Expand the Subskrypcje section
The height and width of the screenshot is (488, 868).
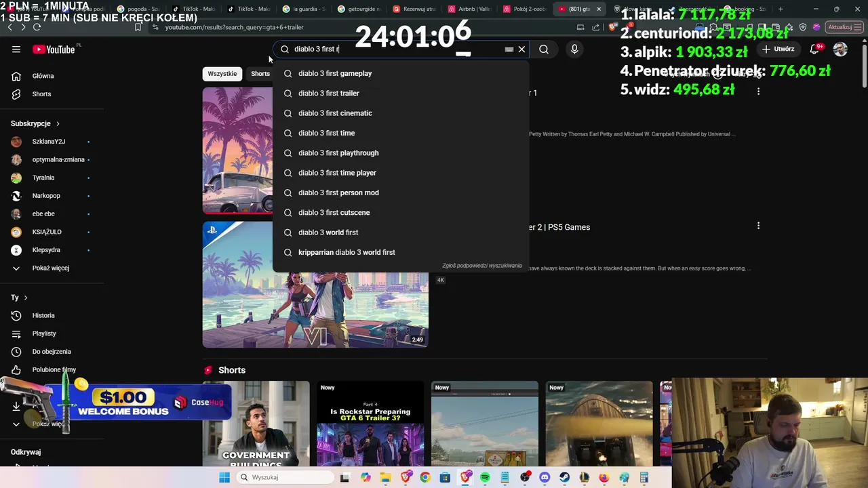(x=35, y=123)
